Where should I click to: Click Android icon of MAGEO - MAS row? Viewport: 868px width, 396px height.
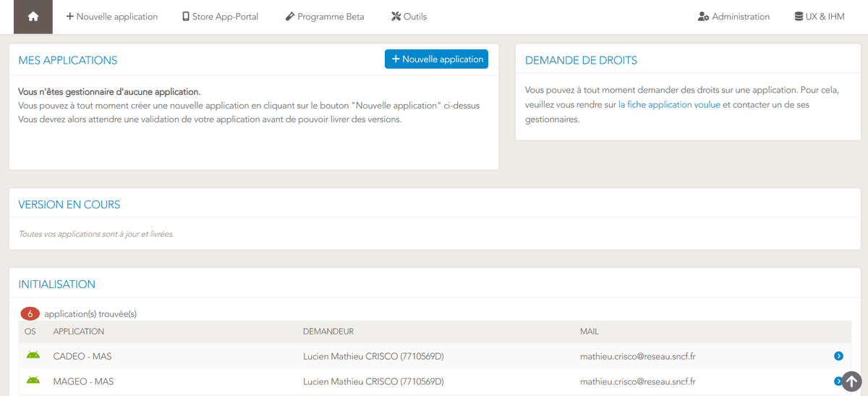[33, 380]
